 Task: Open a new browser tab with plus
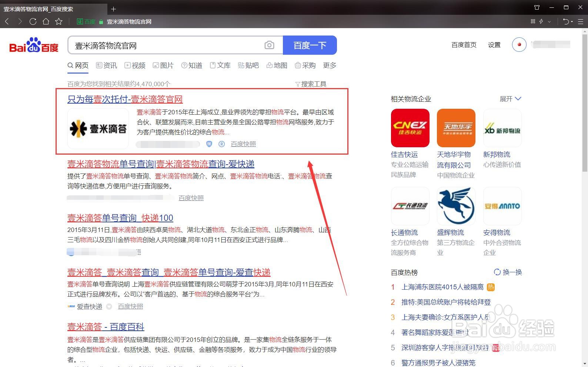tap(114, 9)
